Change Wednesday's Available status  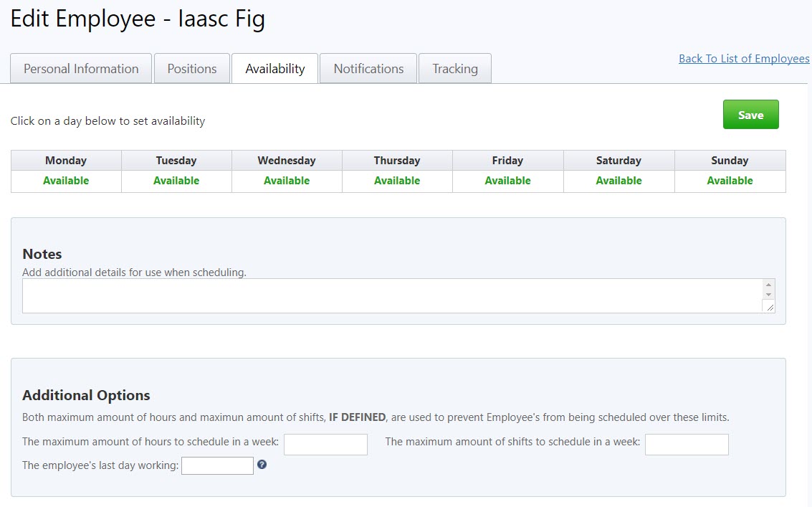click(287, 181)
